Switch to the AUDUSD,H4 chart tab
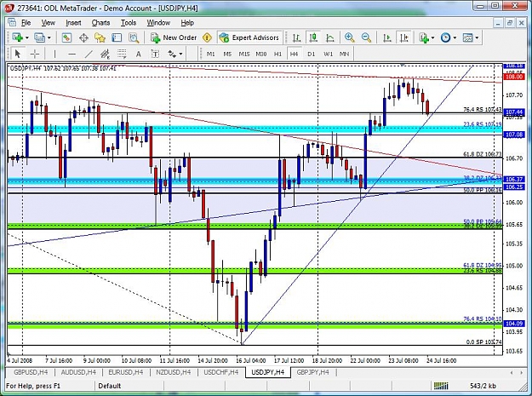The width and height of the screenshot is (532, 396). pos(78,372)
